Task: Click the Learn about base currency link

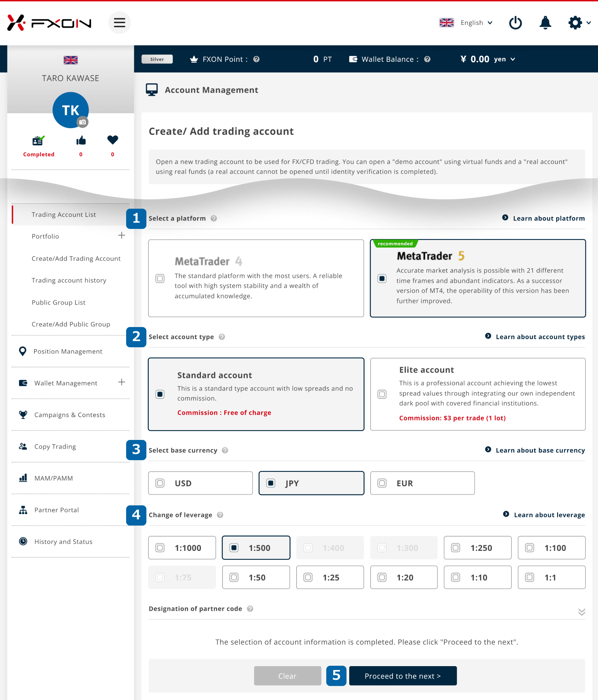Action: [535, 450]
